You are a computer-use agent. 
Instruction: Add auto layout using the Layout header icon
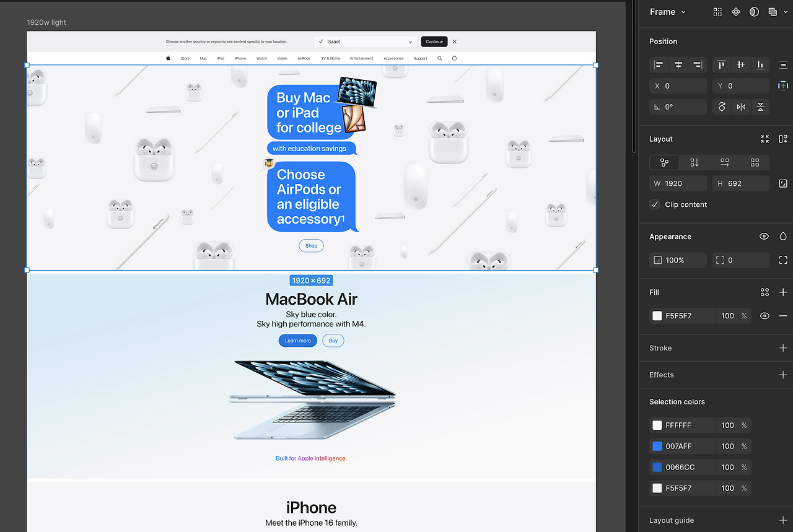click(x=783, y=139)
